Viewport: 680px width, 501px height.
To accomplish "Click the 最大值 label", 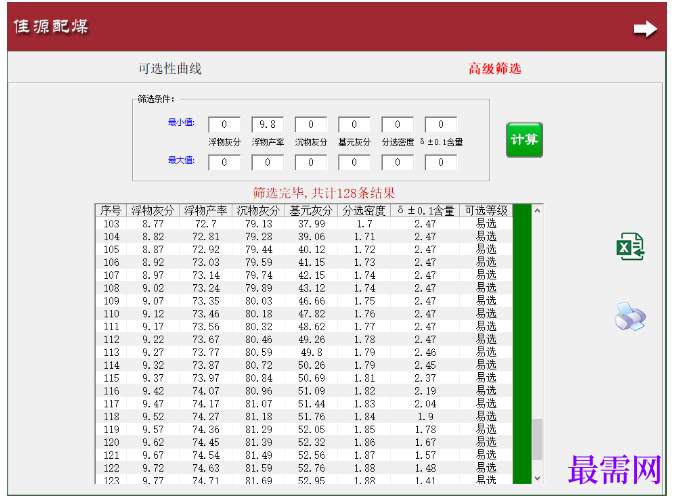I will click(x=181, y=160).
